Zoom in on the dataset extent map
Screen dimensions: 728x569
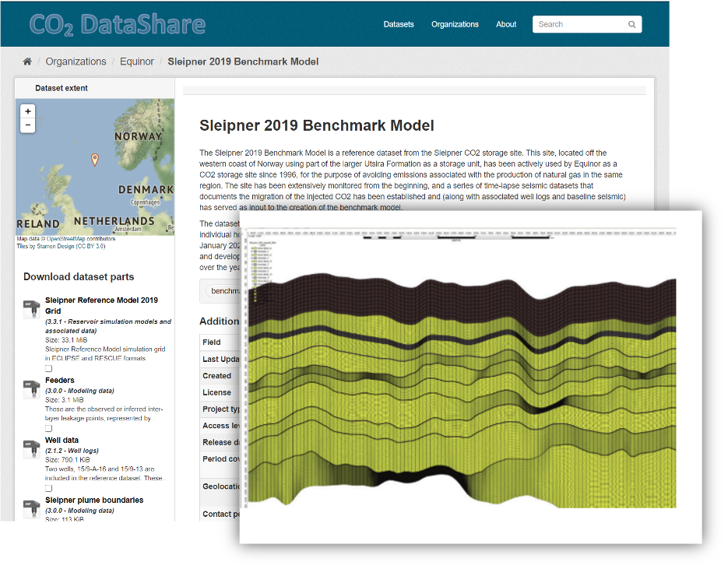(28, 111)
